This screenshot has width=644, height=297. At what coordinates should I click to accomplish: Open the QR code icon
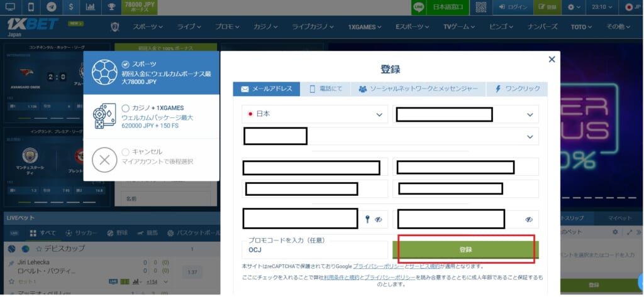click(x=480, y=7)
